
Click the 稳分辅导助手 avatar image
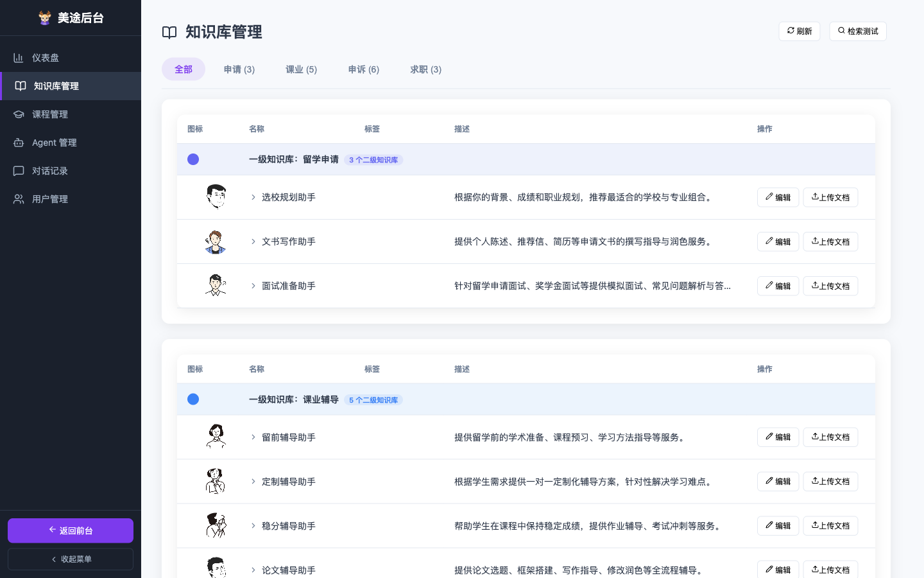click(x=216, y=525)
